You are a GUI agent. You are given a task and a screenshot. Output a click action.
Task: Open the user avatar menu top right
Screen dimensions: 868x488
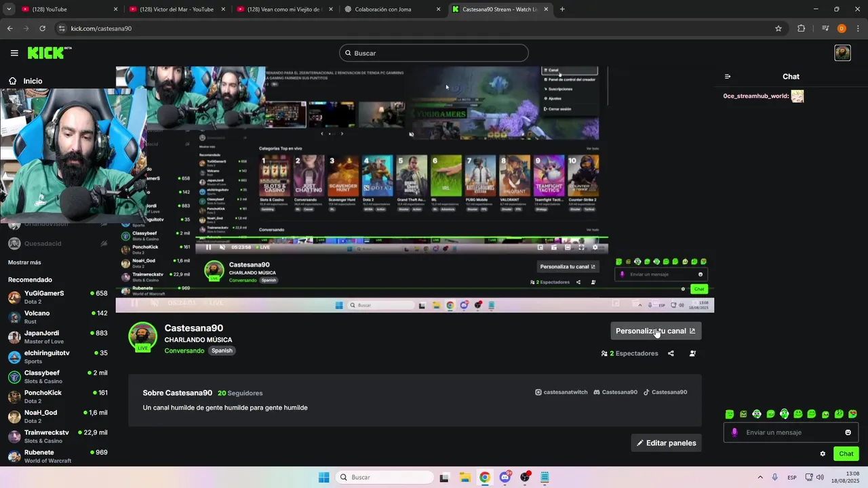pos(842,53)
